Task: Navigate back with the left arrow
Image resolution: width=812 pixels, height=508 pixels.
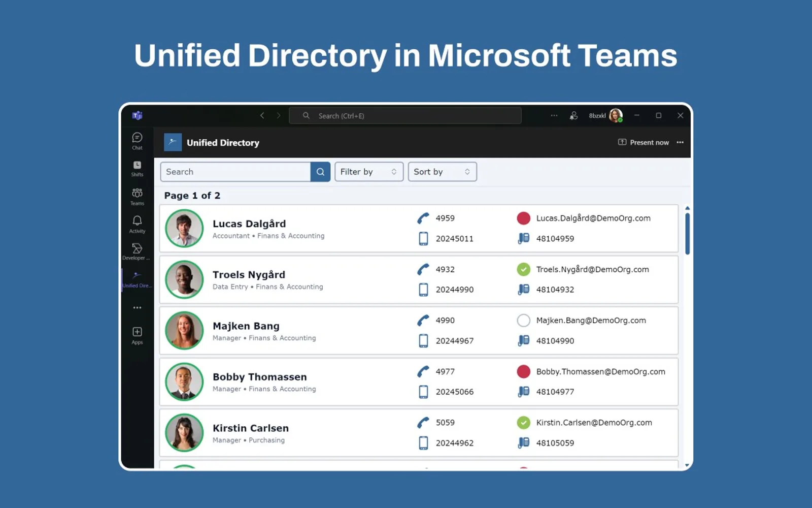Action: click(x=262, y=116)
